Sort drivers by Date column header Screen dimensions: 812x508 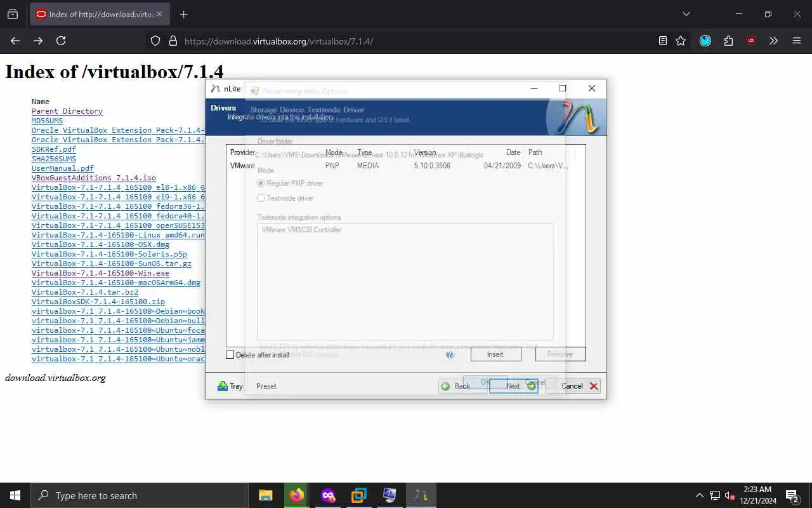(x=513, y=152)
